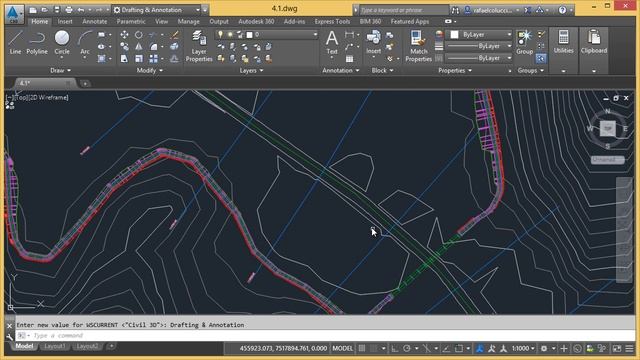Toggle annotation visibility blue icon in status bar
Image resolution: width=640 pixels, height=360 pixels.
click(480, 348)
